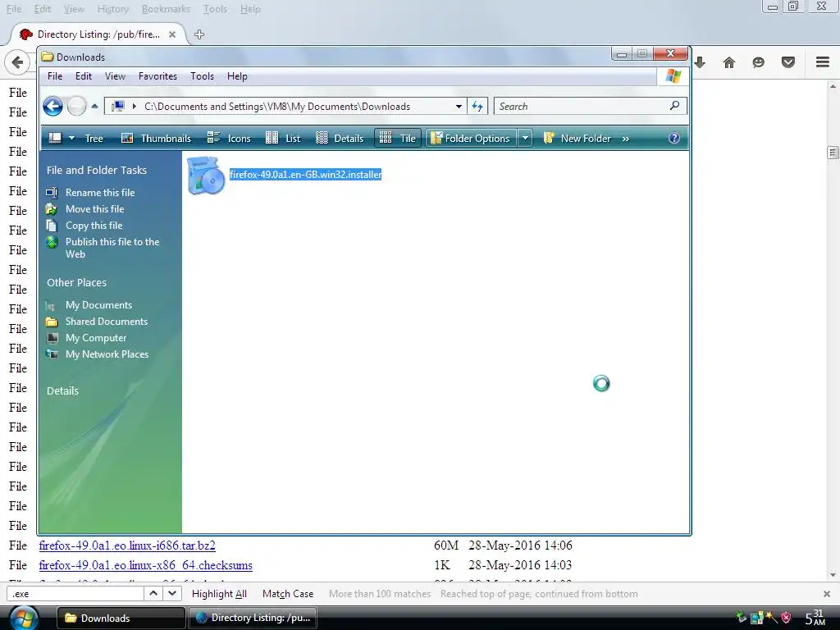
Task: Click Publish this file to the Web
Action: (112, 248)
